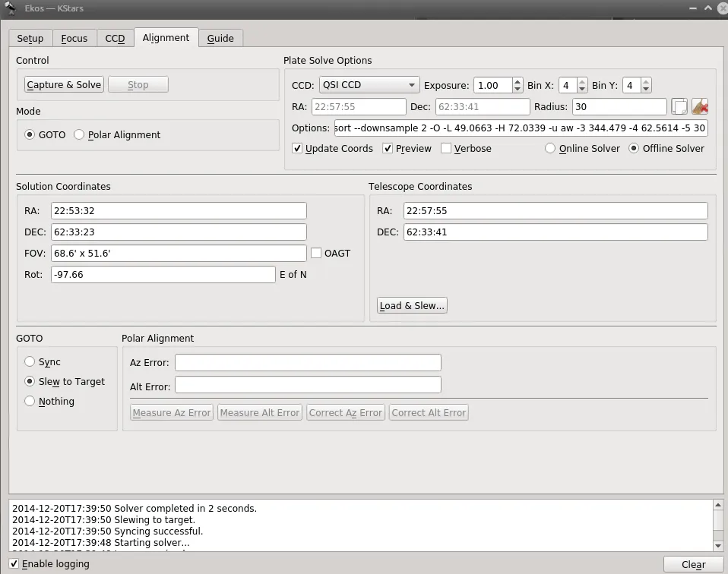Increase Bin X with the up arrow
The width and height of the screenshot is (728, 574).
pos(582,81)
